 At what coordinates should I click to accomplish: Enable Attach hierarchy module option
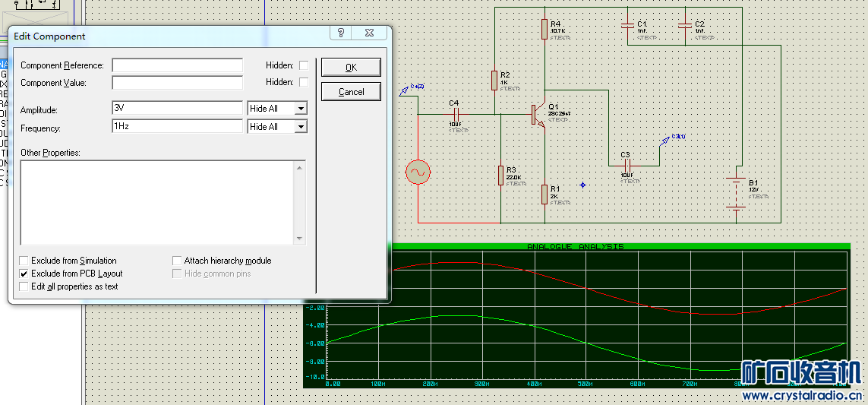(178, 261)
